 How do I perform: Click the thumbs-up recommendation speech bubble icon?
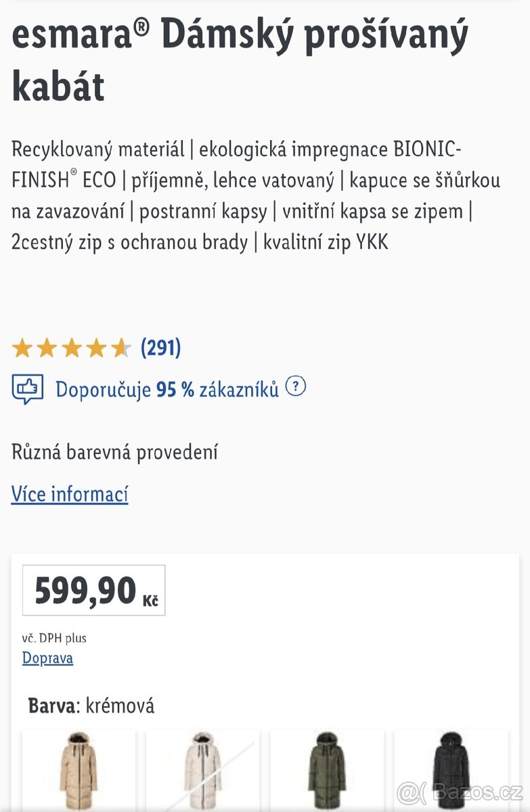(x=26, y=388)
